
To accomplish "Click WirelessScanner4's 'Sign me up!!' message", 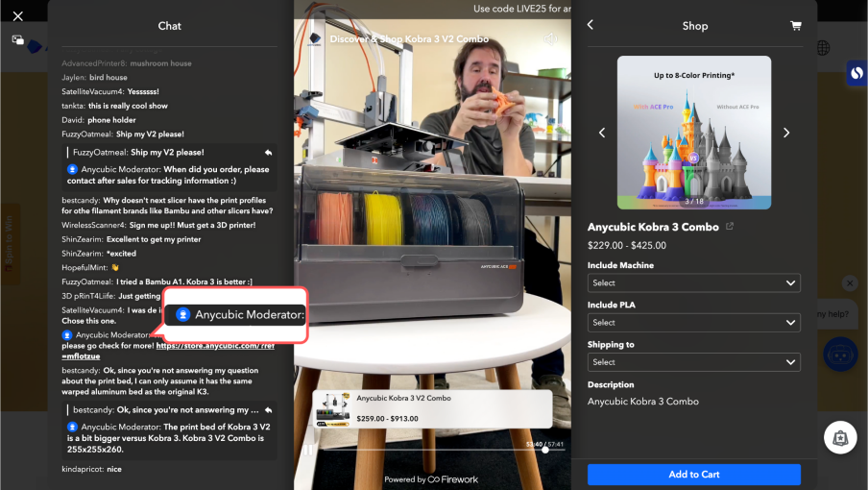I will pos(158,226).
